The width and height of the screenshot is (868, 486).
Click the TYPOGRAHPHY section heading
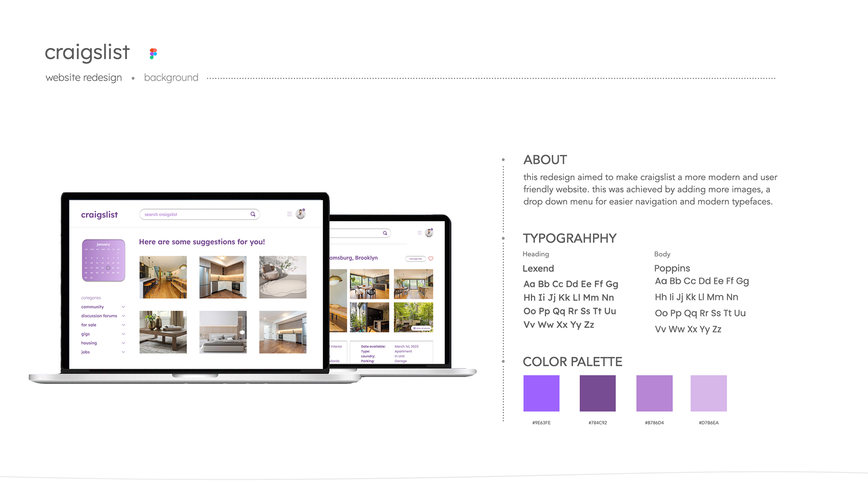570,238
